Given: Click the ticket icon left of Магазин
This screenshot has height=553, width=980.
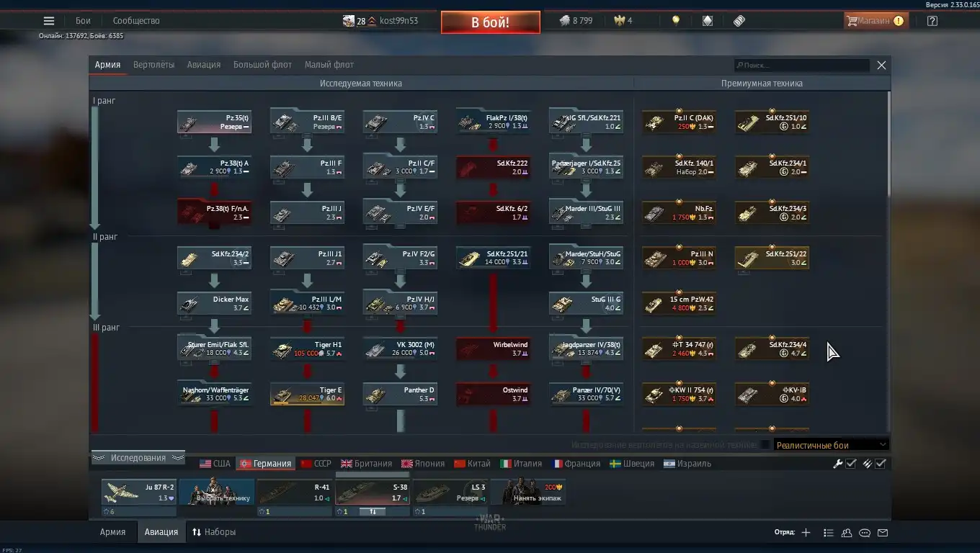Looking at the screenshot, I should (739, 21).
